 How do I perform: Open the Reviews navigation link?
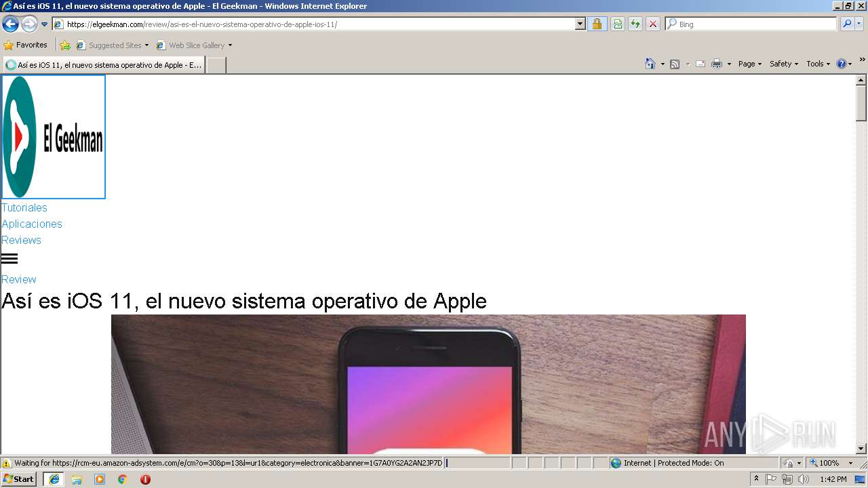pyautogui.click(x=22, y=240)
